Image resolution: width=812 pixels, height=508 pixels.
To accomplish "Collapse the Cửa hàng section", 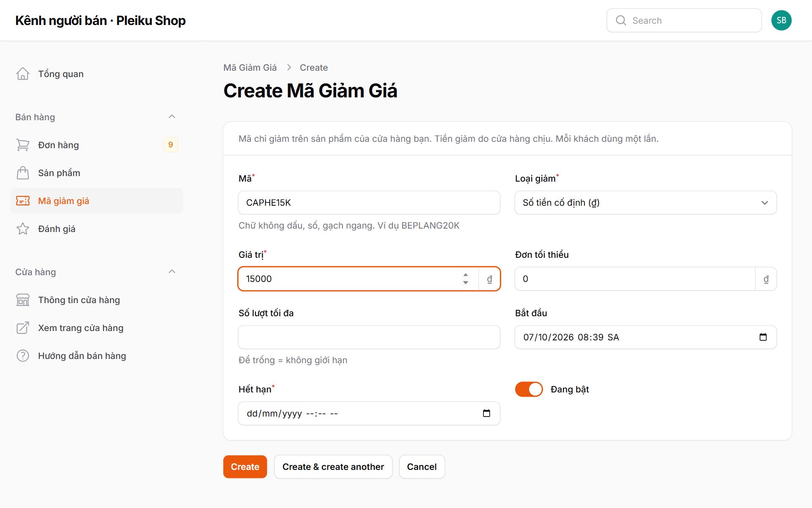I will pos(172,272).
